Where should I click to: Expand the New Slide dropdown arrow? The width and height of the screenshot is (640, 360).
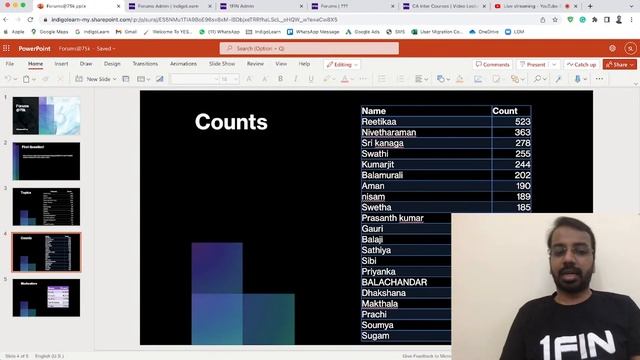[x=115, y=79]
